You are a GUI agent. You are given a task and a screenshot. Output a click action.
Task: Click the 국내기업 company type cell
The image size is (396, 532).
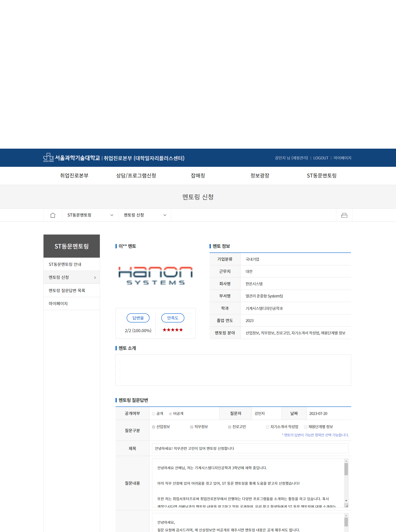tap(296, 259)
